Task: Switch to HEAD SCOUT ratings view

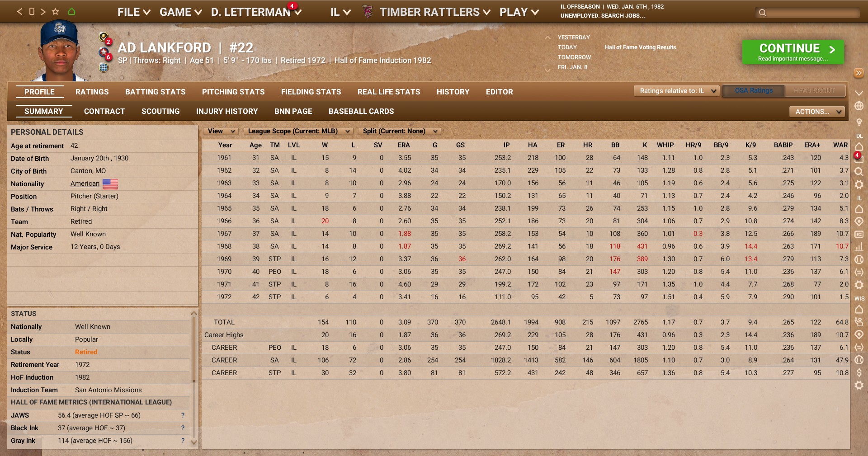Action: pyautogui.click(x=815, y=90)
